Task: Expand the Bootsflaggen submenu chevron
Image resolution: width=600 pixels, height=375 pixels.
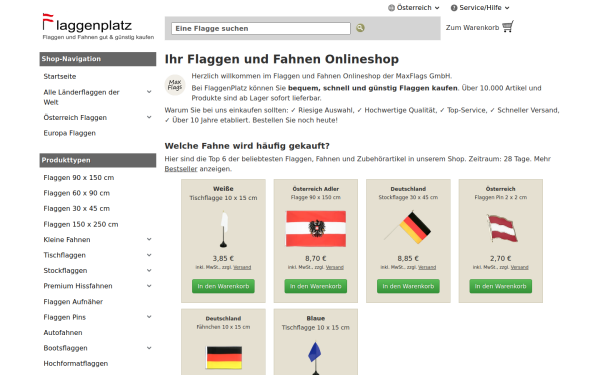Action: pos(149,348)
